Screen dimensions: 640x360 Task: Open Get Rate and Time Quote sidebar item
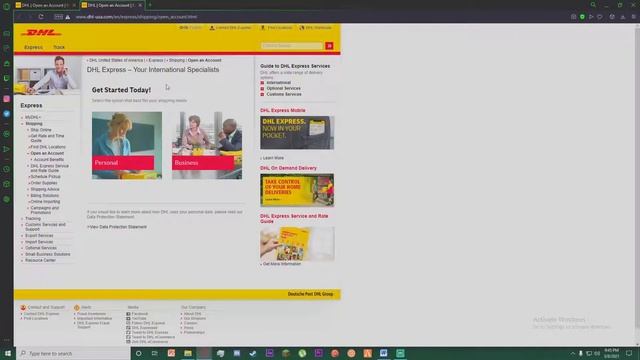click(x=47, y=138)
